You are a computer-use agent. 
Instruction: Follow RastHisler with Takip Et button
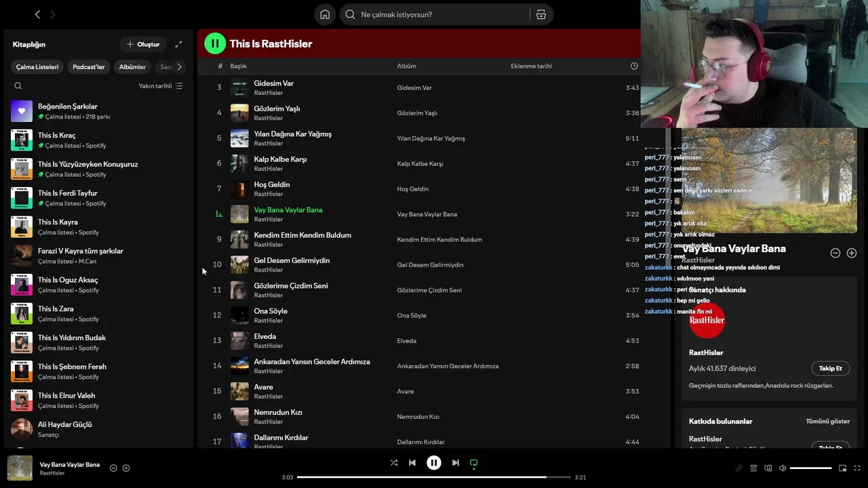(830, 368)
